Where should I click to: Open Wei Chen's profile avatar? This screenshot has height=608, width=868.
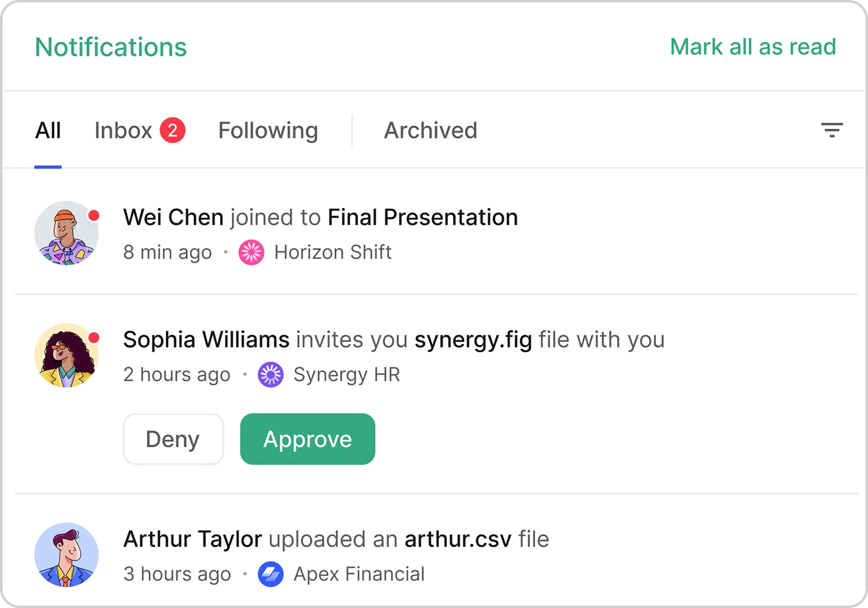tap(66, 233)
